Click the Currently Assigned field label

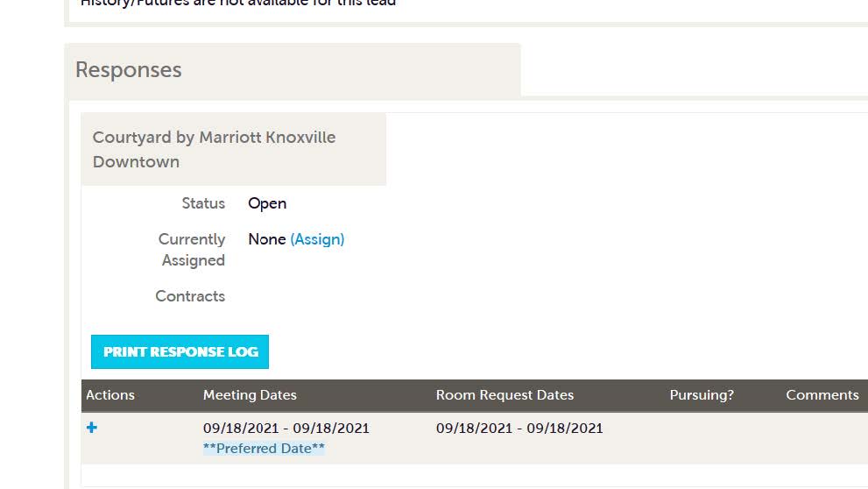(x=192, y=250)
